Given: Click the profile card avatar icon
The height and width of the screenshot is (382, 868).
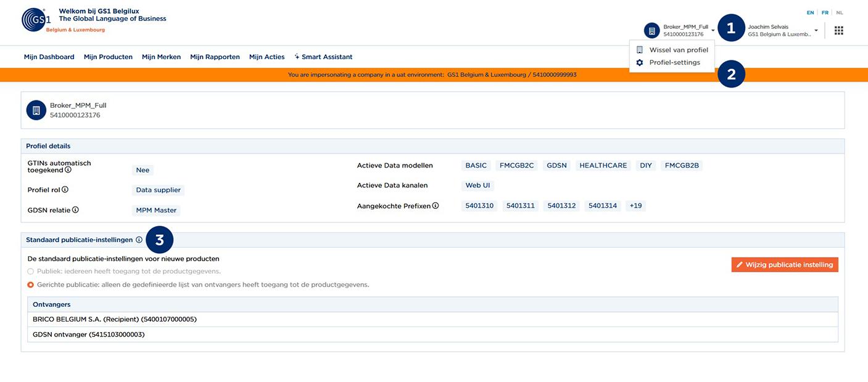Looking at the screenshot, I should (x=36, y=110).
